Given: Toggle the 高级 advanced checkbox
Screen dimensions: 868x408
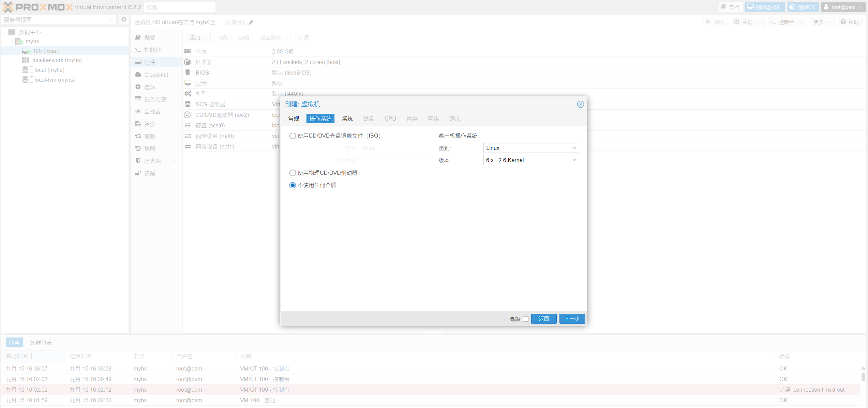Looking at the screenshot, I should (525, 319).
